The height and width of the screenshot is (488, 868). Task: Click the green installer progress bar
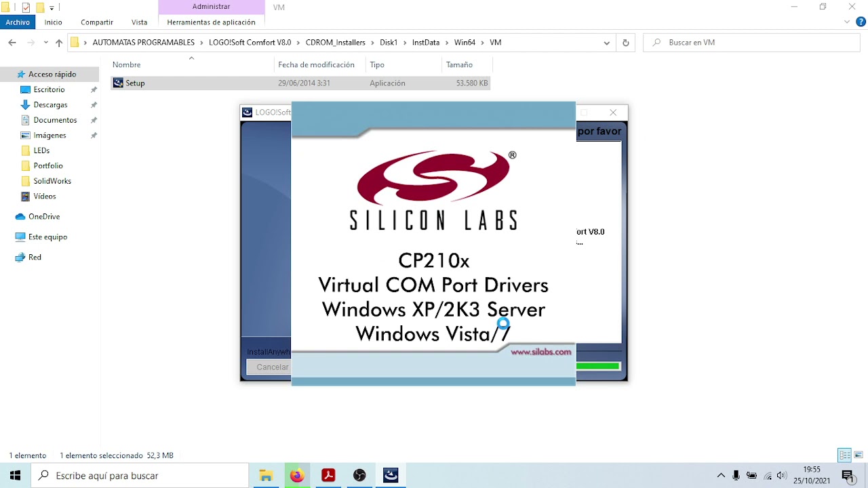597,367
